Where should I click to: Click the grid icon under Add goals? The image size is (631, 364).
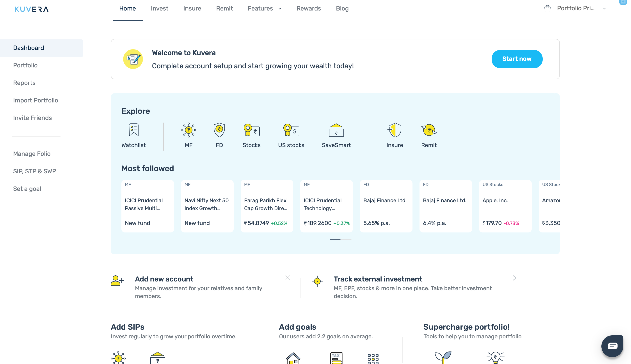pos(373,359)
